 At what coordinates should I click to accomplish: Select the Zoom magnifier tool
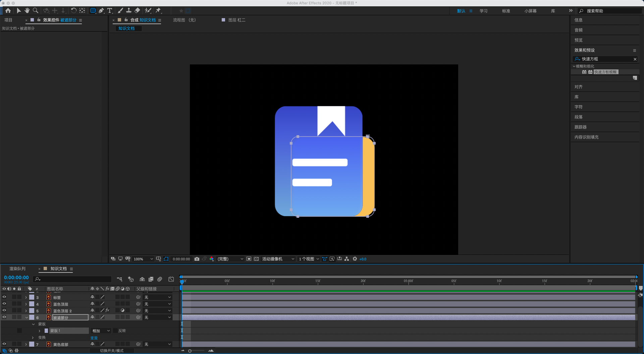tap(36, 11)
